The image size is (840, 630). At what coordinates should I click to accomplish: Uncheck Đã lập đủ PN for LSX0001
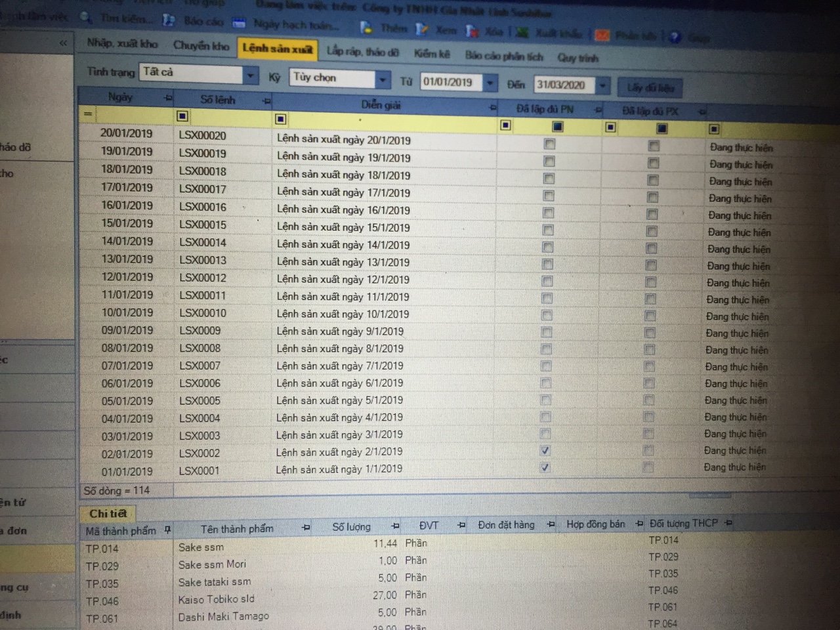coord(545,467)
